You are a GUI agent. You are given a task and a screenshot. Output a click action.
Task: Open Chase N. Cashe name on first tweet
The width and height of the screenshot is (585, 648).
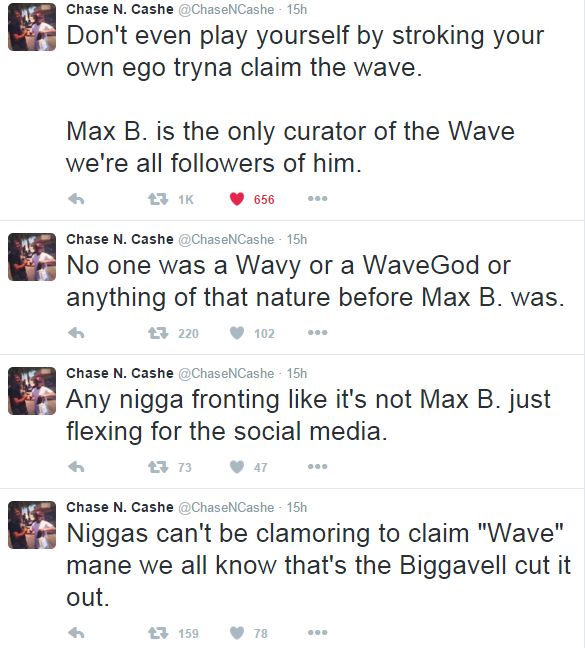[120, 9]
